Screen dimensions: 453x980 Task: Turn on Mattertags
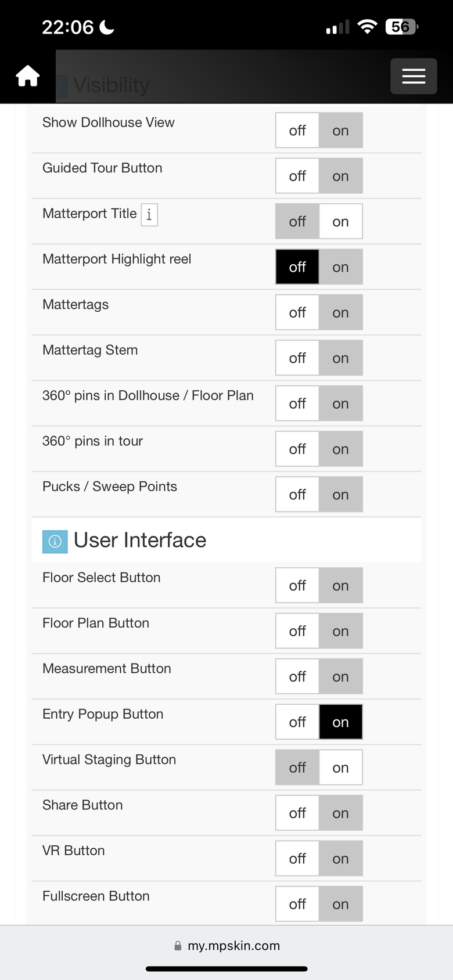341,312
